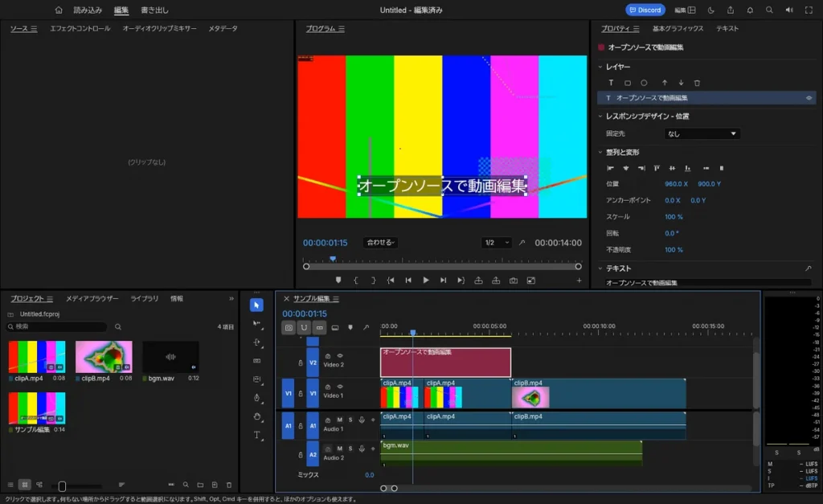Toggle snapping magnet in timeline
Viewport: 823px width, 504px height.
pos(304,328)
